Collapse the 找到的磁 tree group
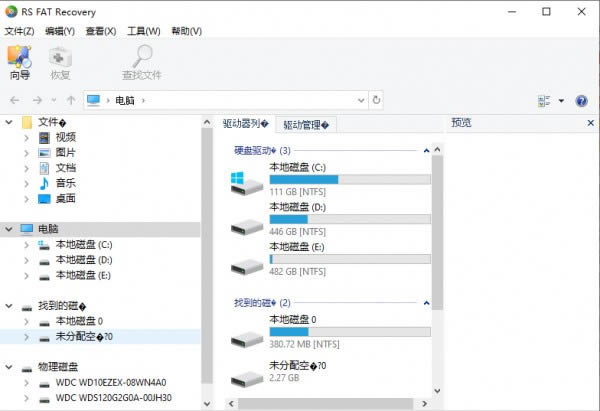 (x=9, y=306)
